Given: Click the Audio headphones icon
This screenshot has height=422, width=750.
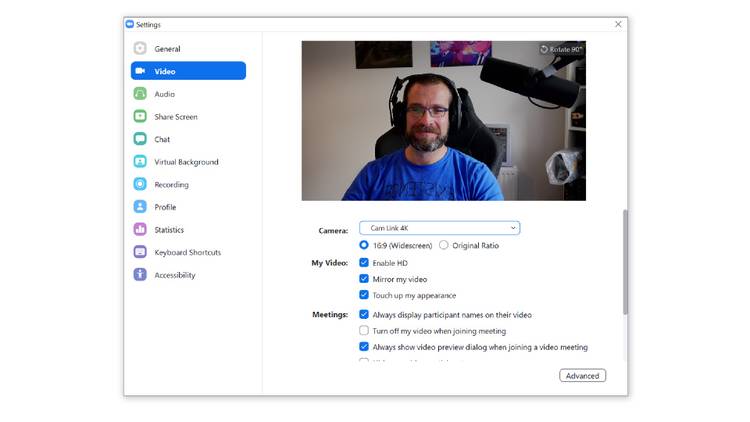Looking at the screenshot, I should click(140, 94).
